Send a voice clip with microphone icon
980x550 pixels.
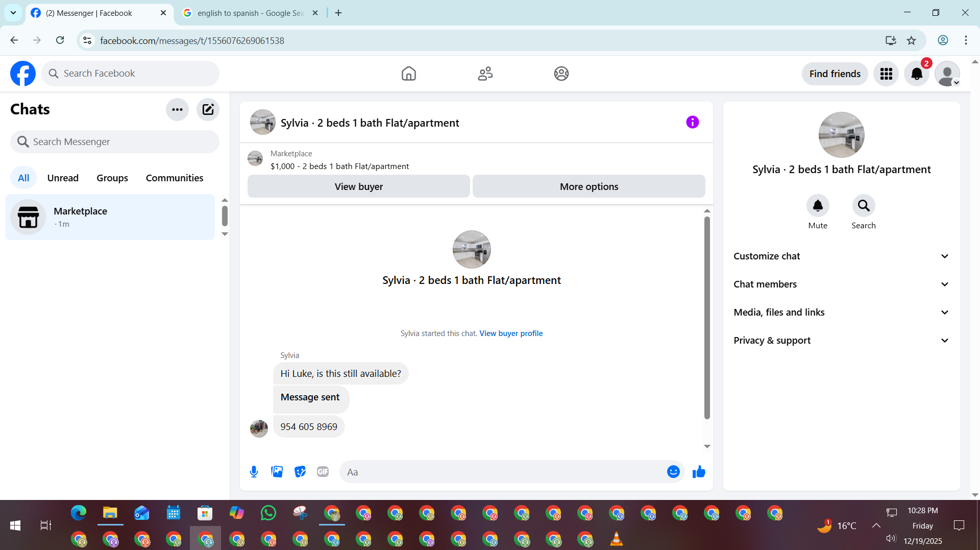tap(254, 472)
